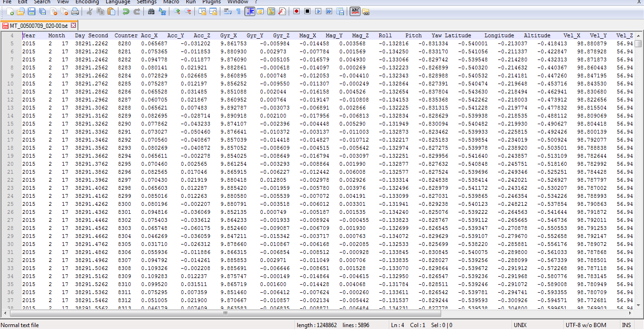Open the Edit menu
Image resolution: width=644 pixels, height=329 pixels.
click(23, 2)
